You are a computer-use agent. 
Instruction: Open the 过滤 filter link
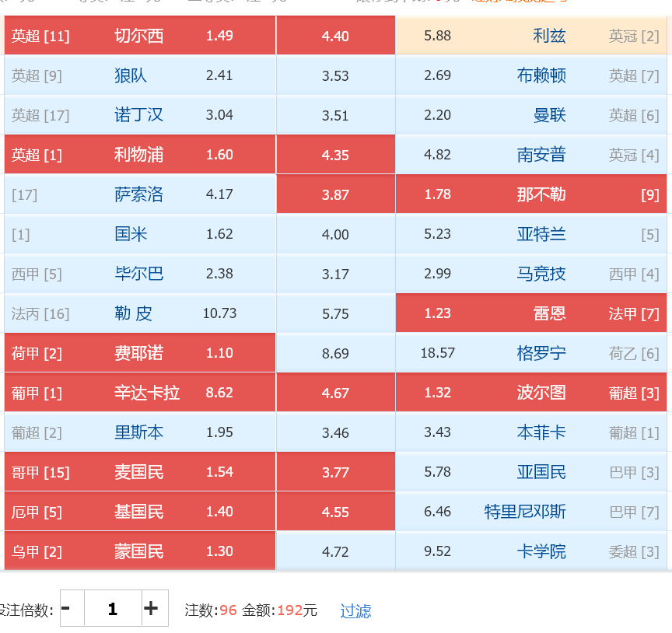355,610
